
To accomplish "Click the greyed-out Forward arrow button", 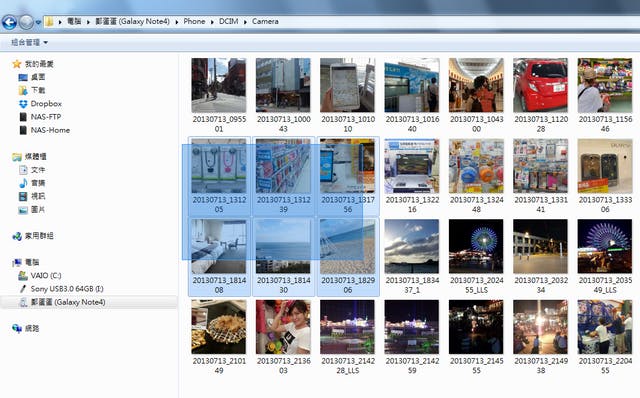I will coord(27,22).
